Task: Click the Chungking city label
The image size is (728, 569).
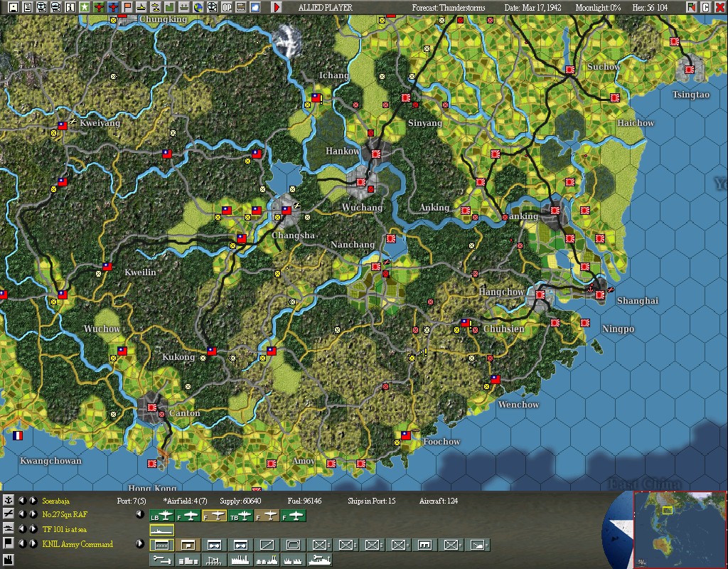Action: click(x=163, y=19)
